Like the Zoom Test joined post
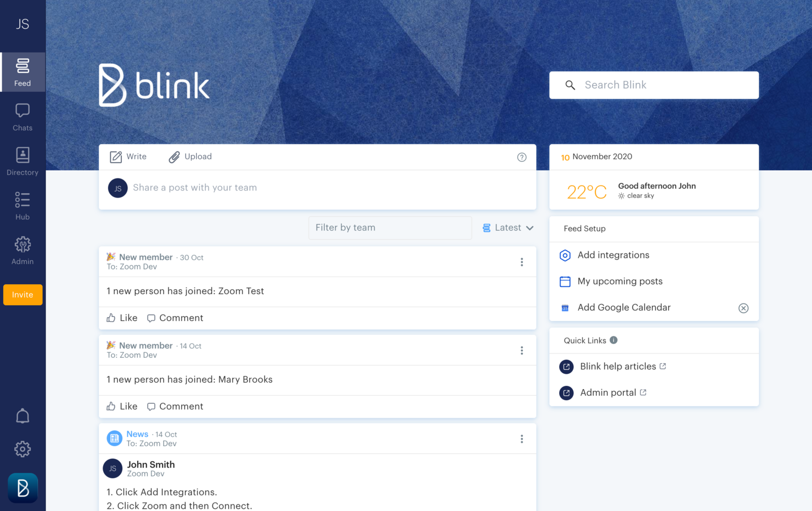Screen dimensions: 812x511 tap(122, 318)
